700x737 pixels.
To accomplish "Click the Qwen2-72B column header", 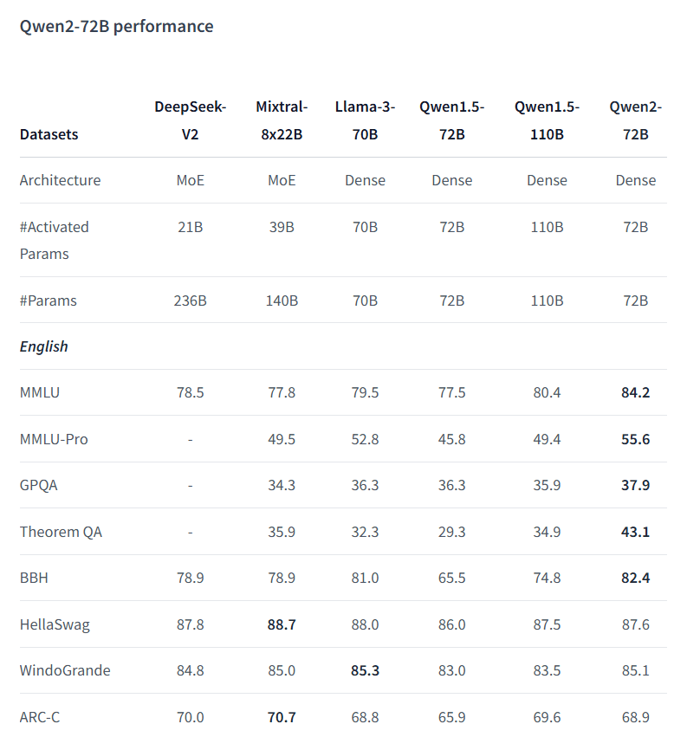I will [x=635, y=120].
